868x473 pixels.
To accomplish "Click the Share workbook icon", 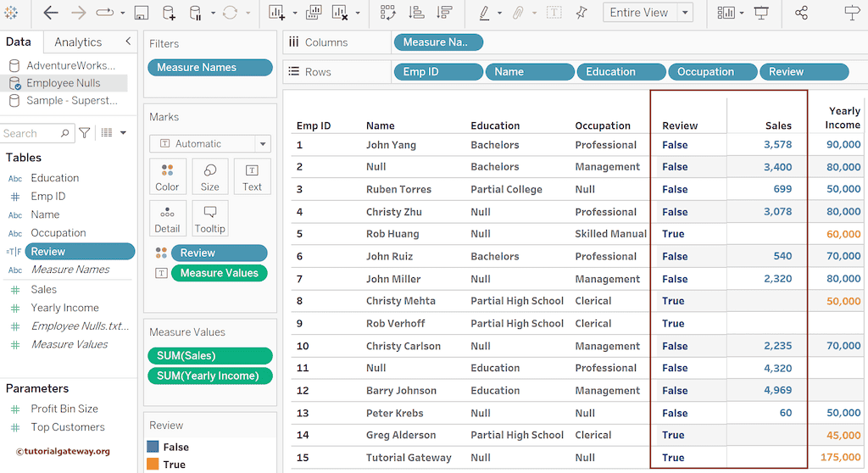I will 801,13.
